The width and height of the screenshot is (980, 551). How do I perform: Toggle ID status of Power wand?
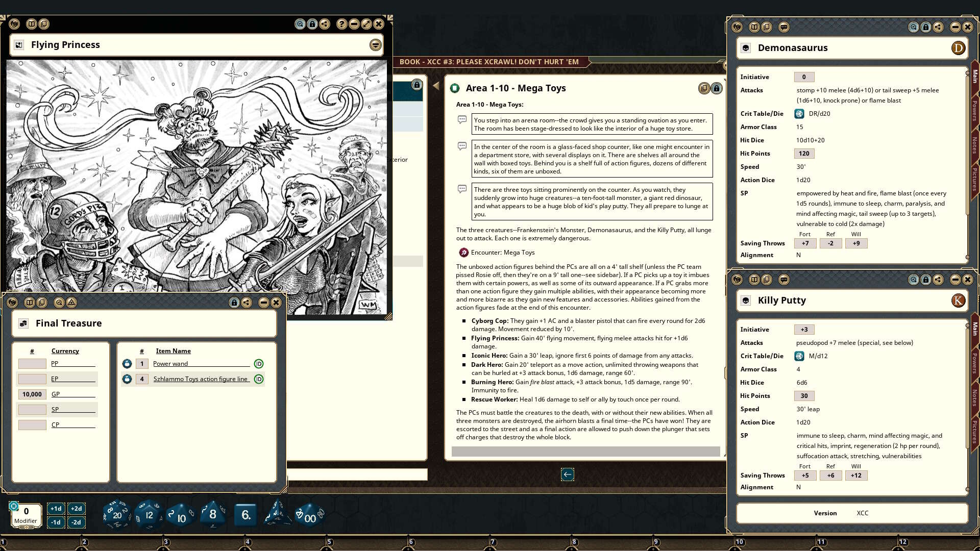(x=259, y=364)
